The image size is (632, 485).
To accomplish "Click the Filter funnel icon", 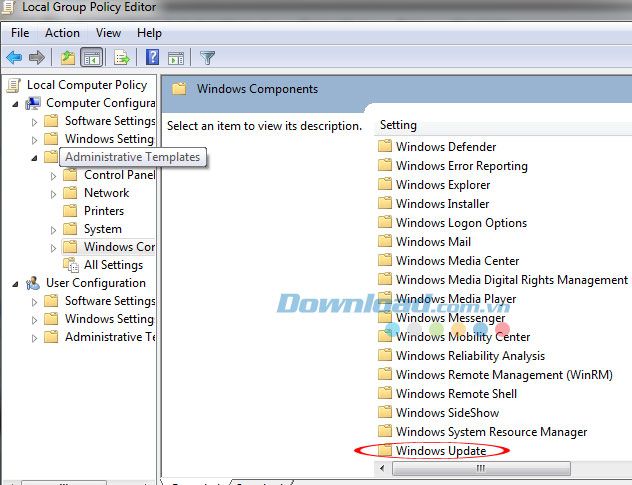I will [x=208, y=58].
